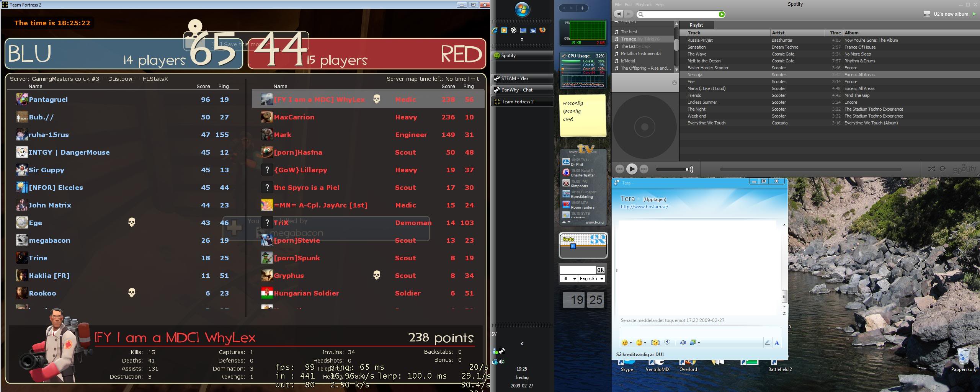Screen dimensions: 980x392
Task: Open the Playback menu in Spotify
Action: tap(643, 5)
